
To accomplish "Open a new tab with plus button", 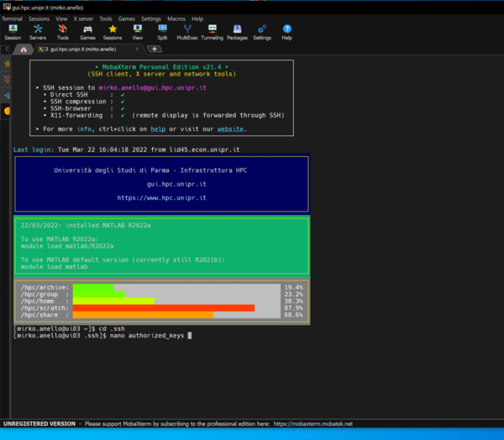I will tap(155, 50).
